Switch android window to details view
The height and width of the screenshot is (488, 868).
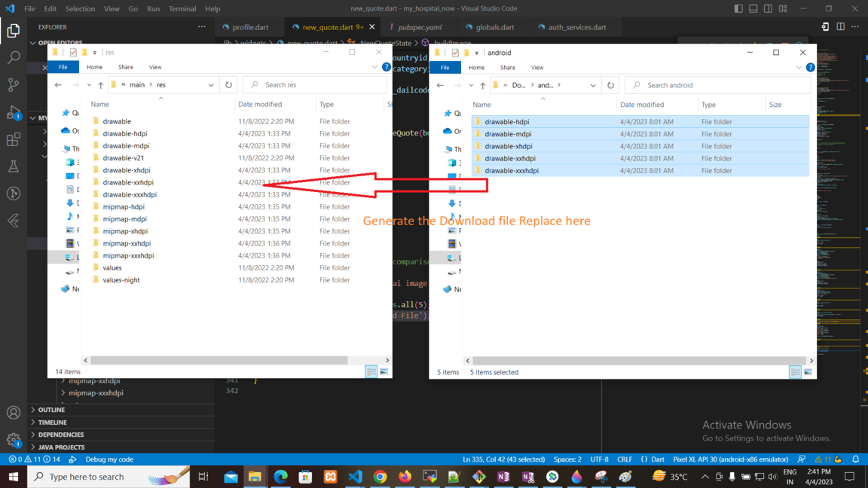click(795, 372)
